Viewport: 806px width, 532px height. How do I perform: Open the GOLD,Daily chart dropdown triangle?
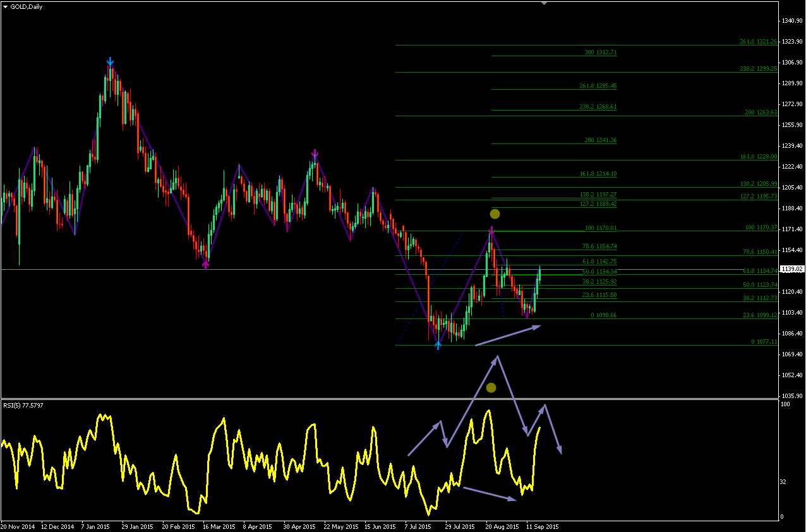[x=5, y=6]
